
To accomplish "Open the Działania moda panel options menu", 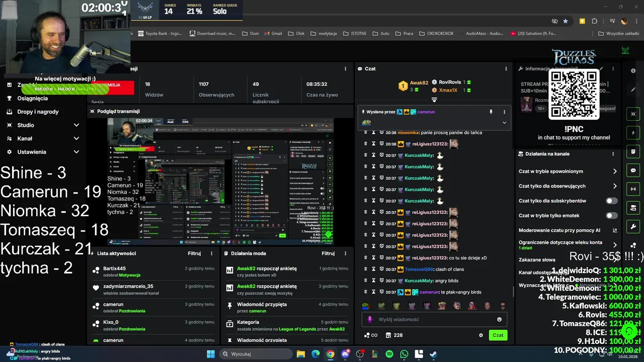I will click(345, 253).
